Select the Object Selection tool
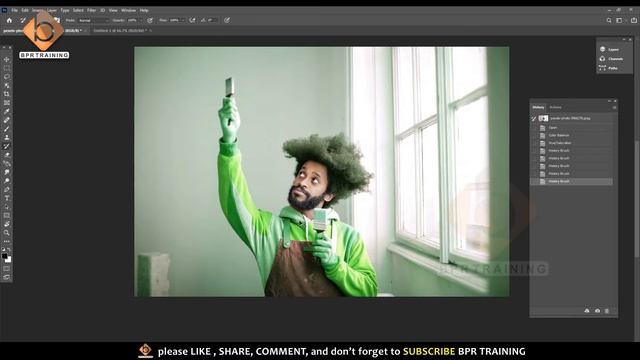 (x=7, y=85)
